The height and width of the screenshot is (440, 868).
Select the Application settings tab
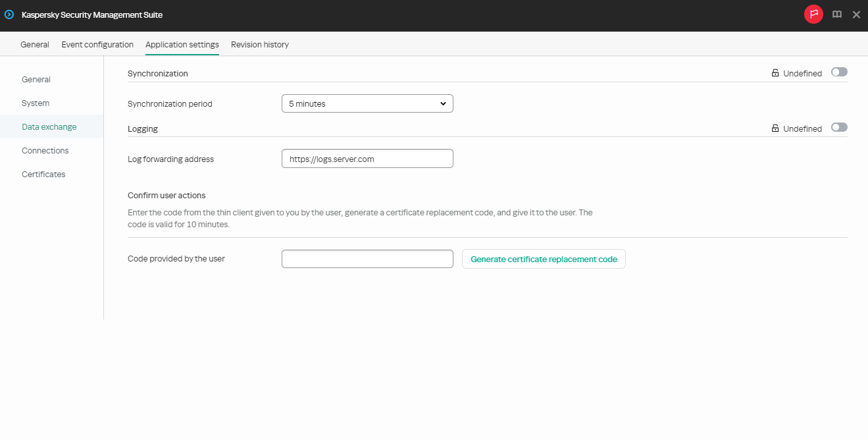[x=182, y=44]
